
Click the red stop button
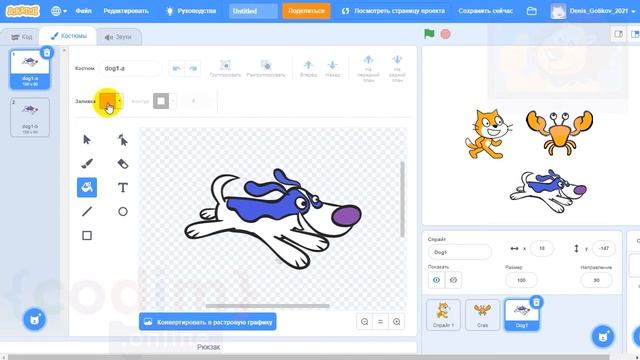(x=445, y=34)
